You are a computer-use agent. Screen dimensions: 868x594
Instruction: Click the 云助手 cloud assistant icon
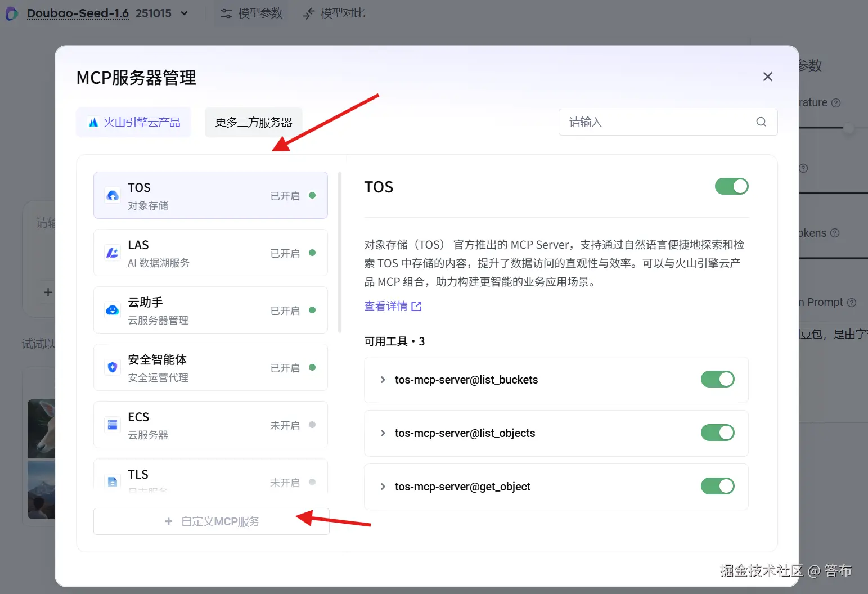(x=113, y=310)
